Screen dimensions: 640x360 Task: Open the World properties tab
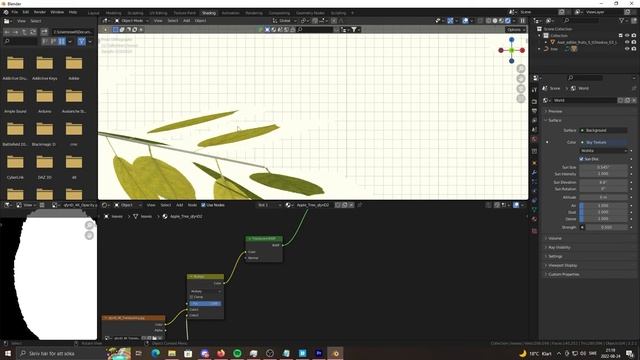(534, 140)
